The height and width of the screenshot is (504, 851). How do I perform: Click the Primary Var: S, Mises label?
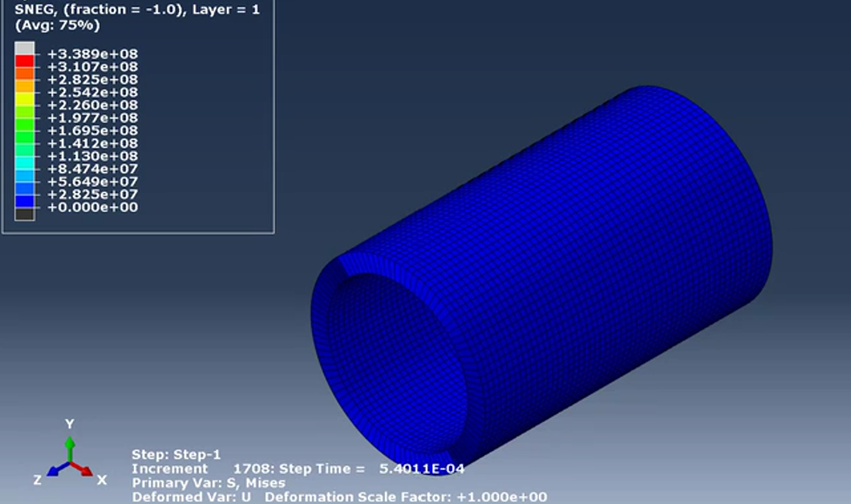pos(209,483)
